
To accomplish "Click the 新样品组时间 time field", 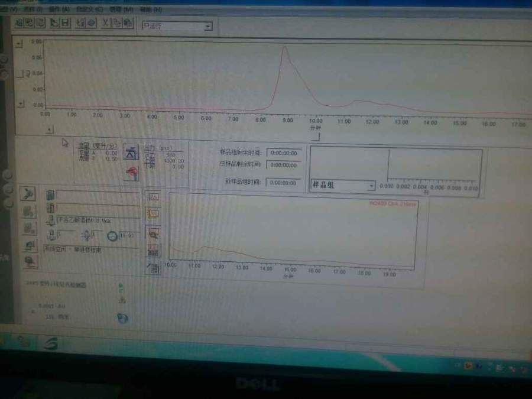I will pos(283,183).
